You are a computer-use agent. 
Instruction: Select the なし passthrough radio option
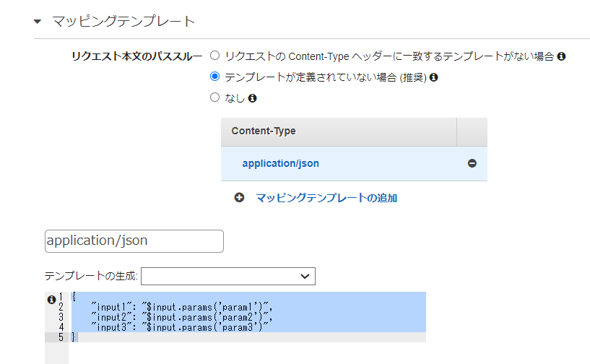point(215,97)
